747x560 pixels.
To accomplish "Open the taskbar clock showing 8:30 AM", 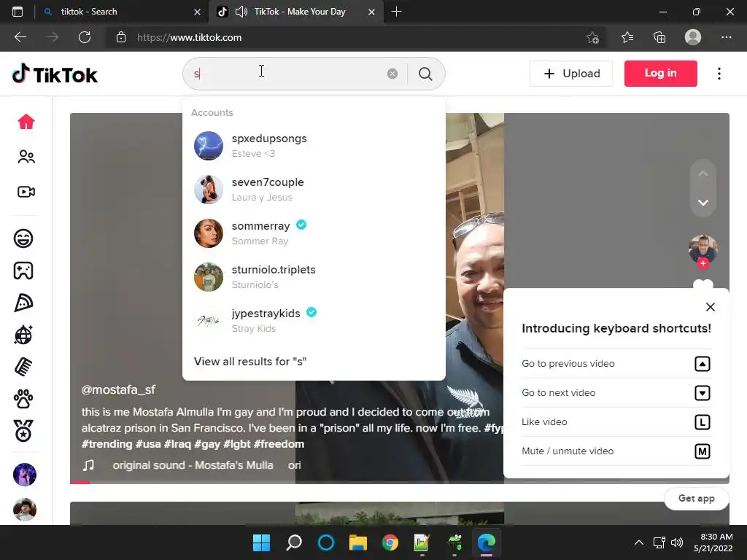I will click(x=713, y=542).
